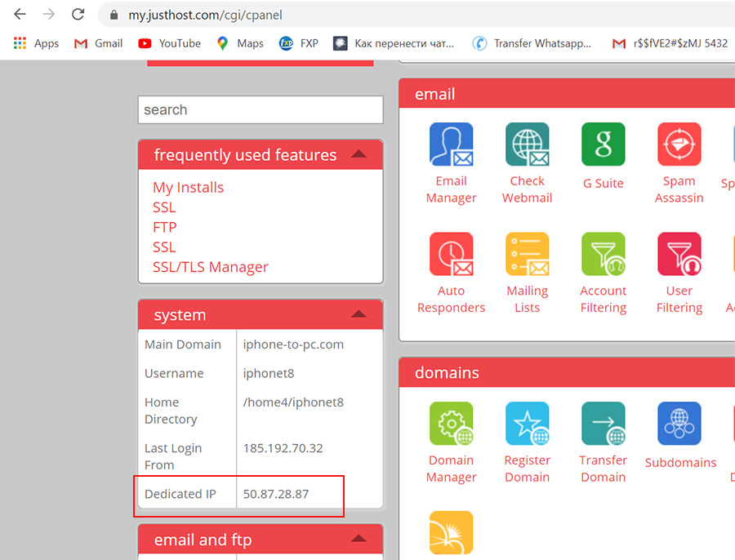Open Domain Manager icon
The height and width of the screenshot is (560, 735).
point(451,423)
